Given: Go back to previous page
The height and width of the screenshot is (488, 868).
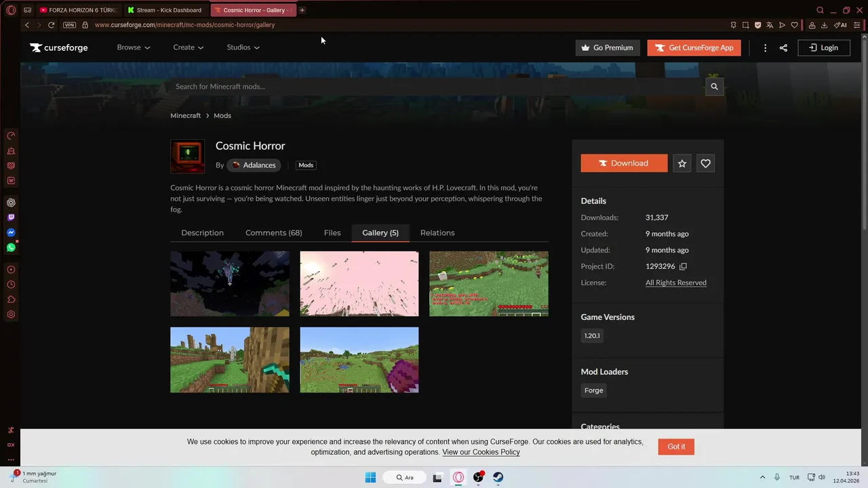Looking at the screenshot, I should [x=27, y=25].
